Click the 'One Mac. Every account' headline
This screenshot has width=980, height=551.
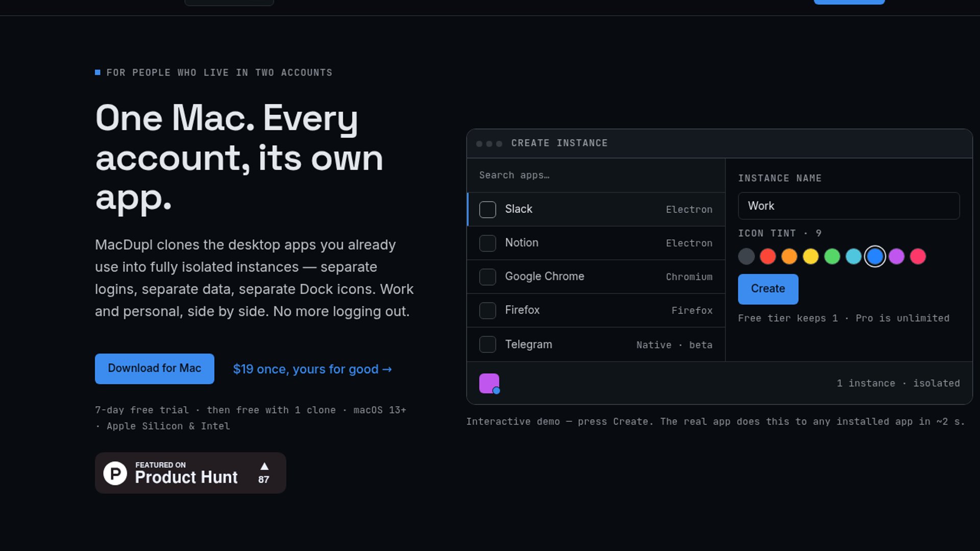click(239, 157)
